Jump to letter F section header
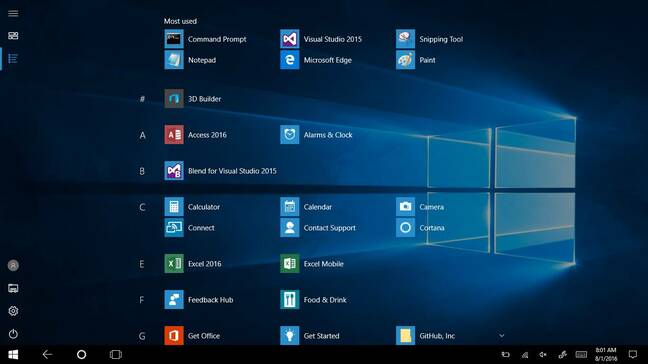648x364 pixels. point(142,300)
